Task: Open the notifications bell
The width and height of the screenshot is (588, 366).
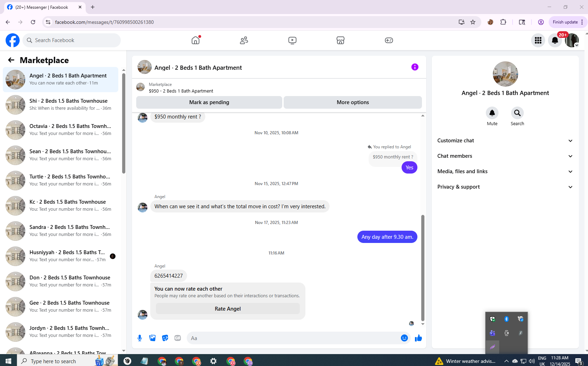Action: click(x=555, y=40)
